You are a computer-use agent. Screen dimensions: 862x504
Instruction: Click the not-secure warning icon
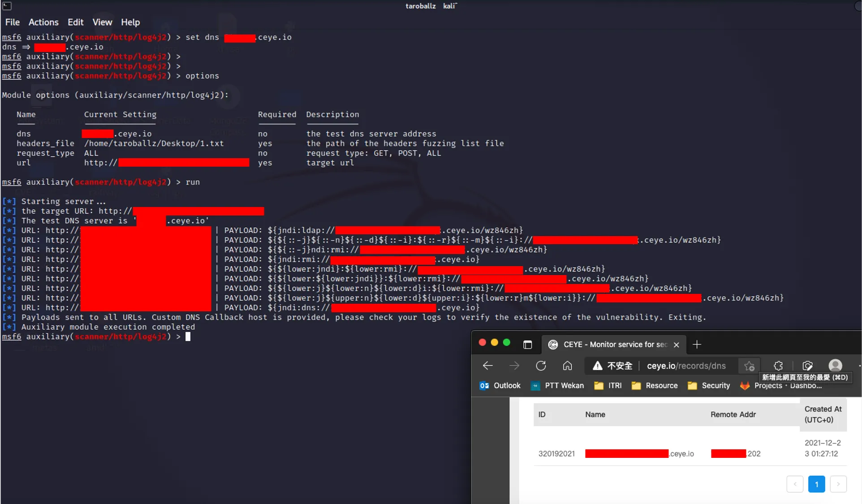tap(597, 366)
